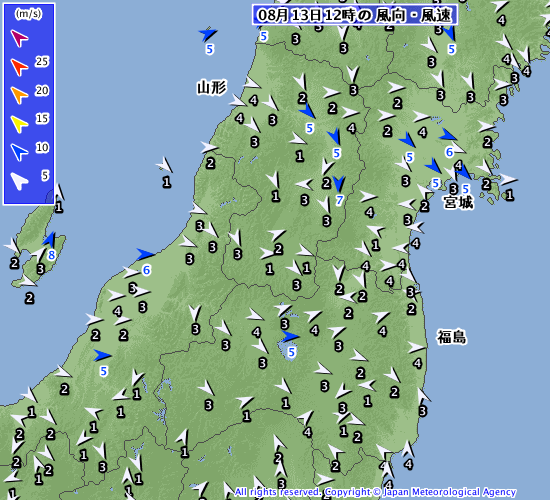Click the 宮城 prefecture label
Image resolution: width=550 pixels, height=500 pixels.
click(458, 202)
